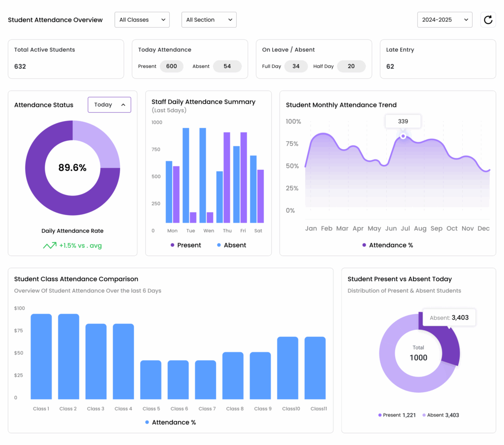Click the Present 600 count pill
This screenshot has width=504, height=445.
[171, 66]
